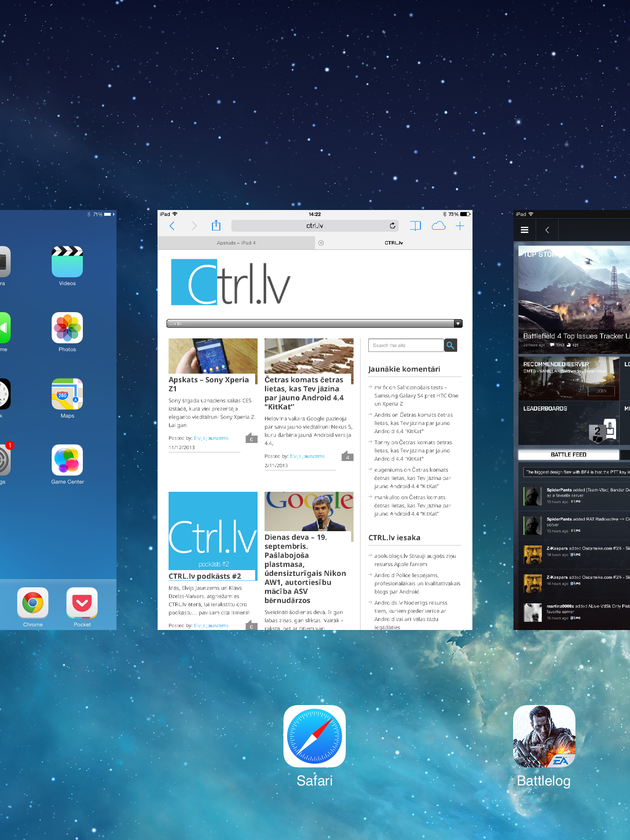Select the CTRL.lv tab
The height and width of the screenshot is (840, 630).
tap(394, 243)
